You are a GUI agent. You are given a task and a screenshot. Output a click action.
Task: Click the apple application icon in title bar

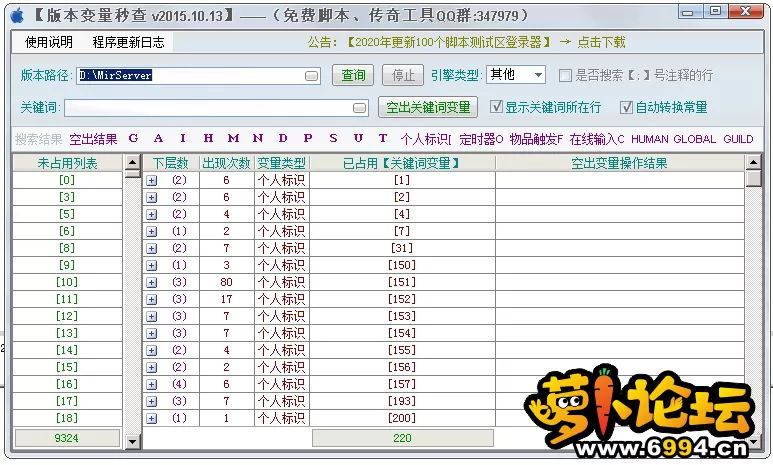coord(17,15)
